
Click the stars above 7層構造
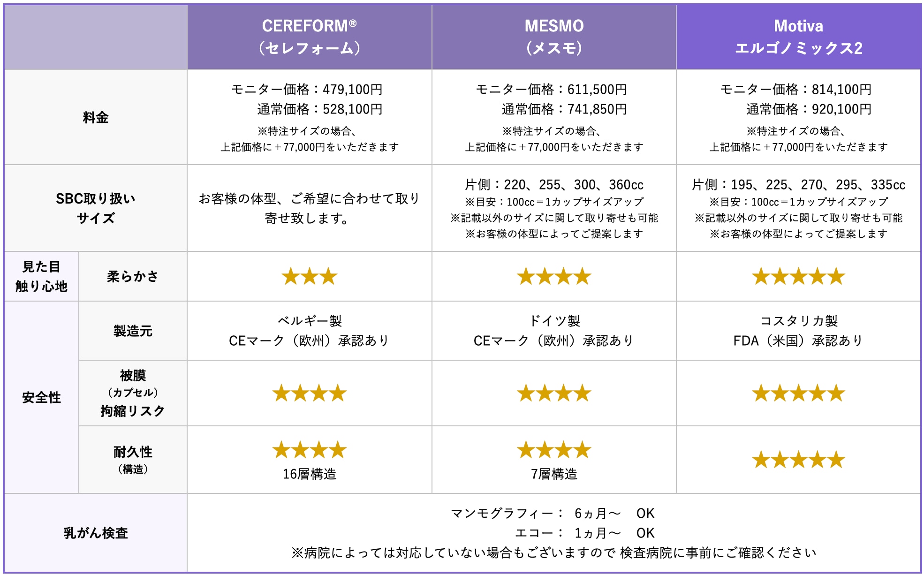coord(554,450)
